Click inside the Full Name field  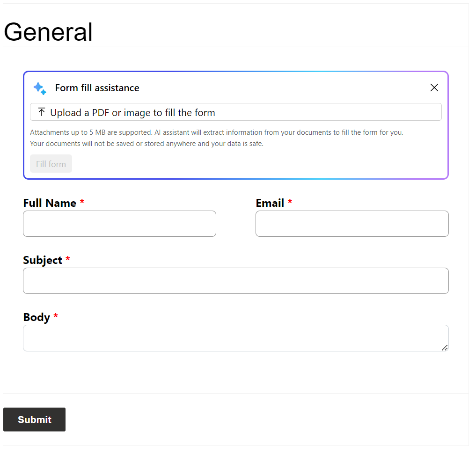click(x=119, y=224)
